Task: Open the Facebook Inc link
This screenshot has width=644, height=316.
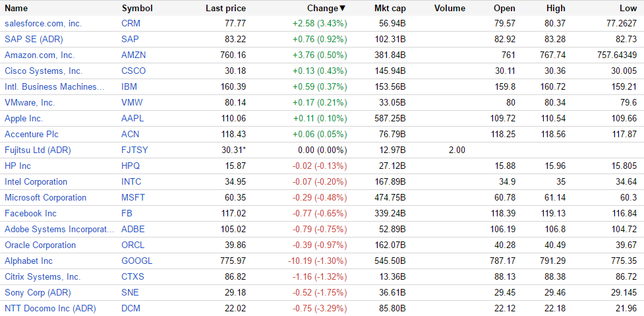Action: click(x=30, y=213)
